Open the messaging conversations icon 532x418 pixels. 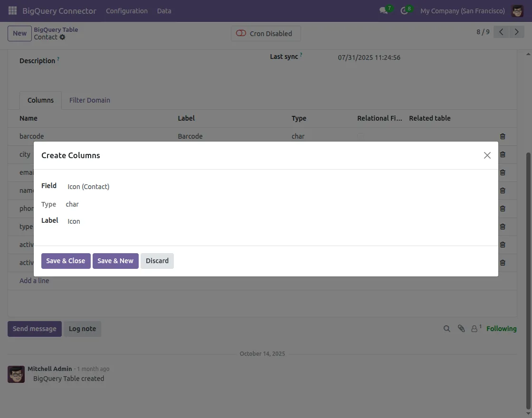coord(383,10)
